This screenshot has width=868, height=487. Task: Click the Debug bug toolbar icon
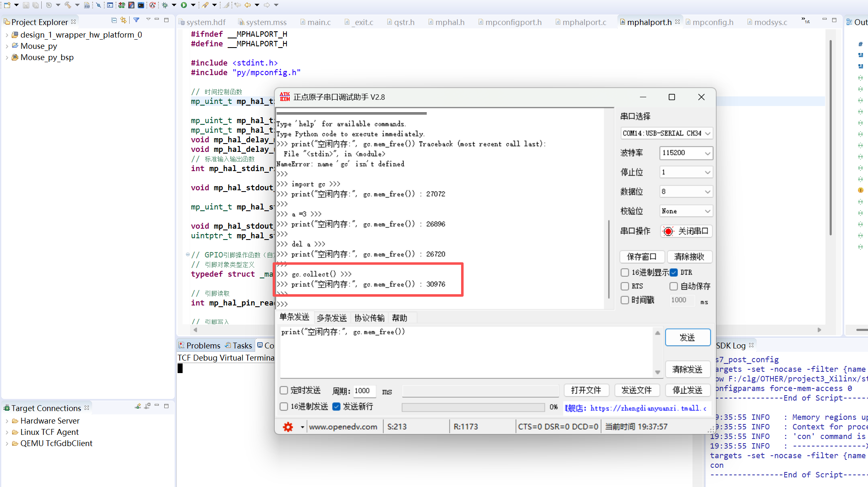pos(165,5)
